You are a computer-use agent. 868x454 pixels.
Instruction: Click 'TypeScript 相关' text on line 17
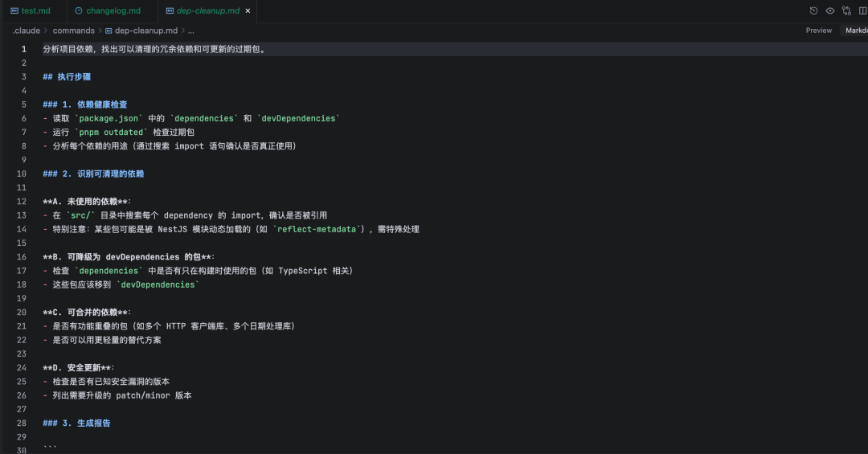[312, 271]
